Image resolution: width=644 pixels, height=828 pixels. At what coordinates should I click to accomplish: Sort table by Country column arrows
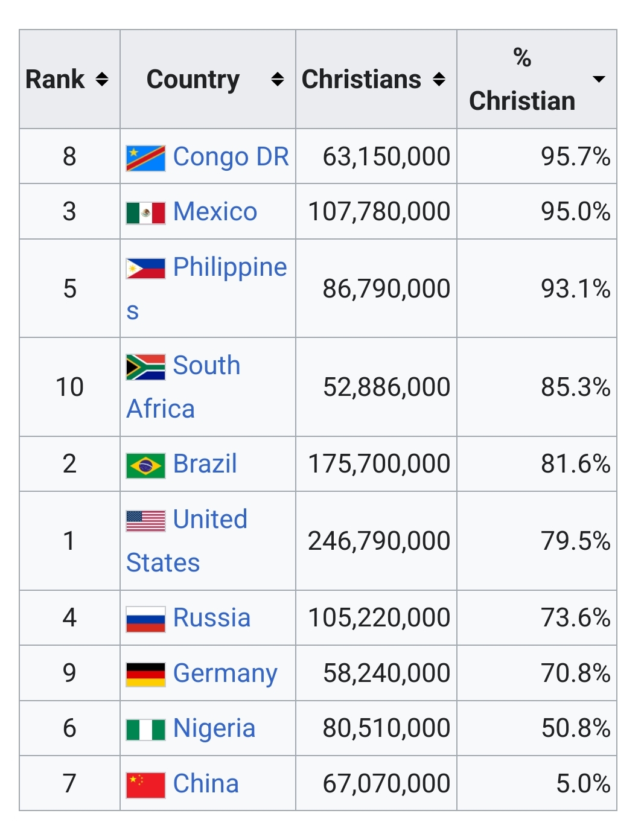(x=277, y=79)
